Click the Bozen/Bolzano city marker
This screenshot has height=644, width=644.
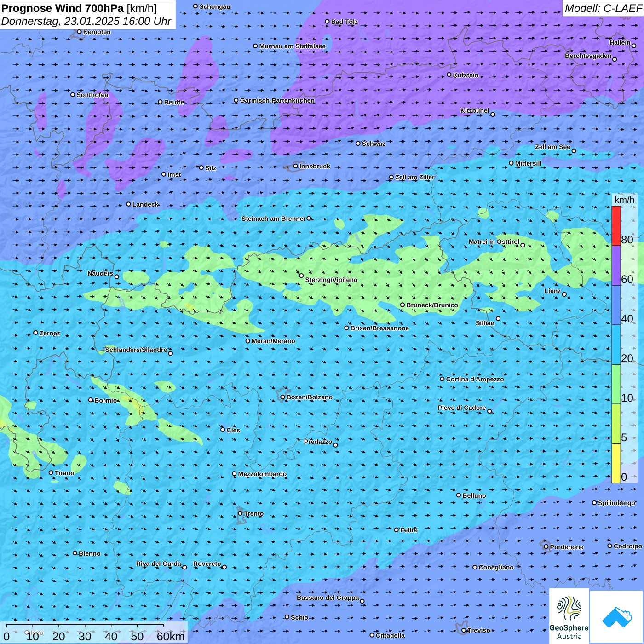283,397
